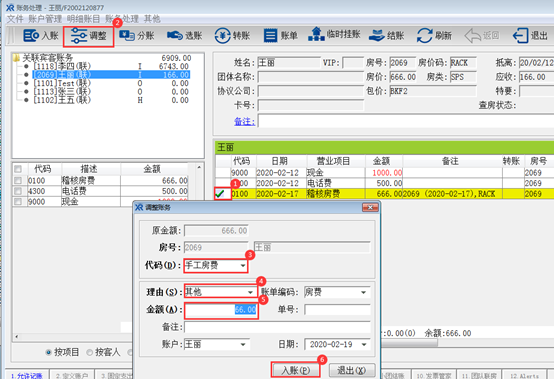Image resolution: width=554 pixels, height=379 pixels.
Task: Open the 账务处理 menu
Action: click(x=122, y=19)
